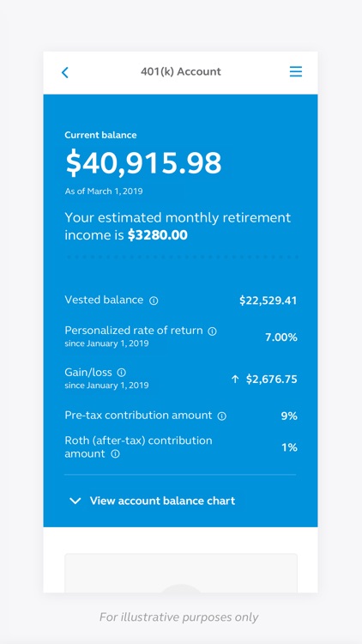
Task: Select the $2,676.75 gain amount
Action: tap(272, 379)
